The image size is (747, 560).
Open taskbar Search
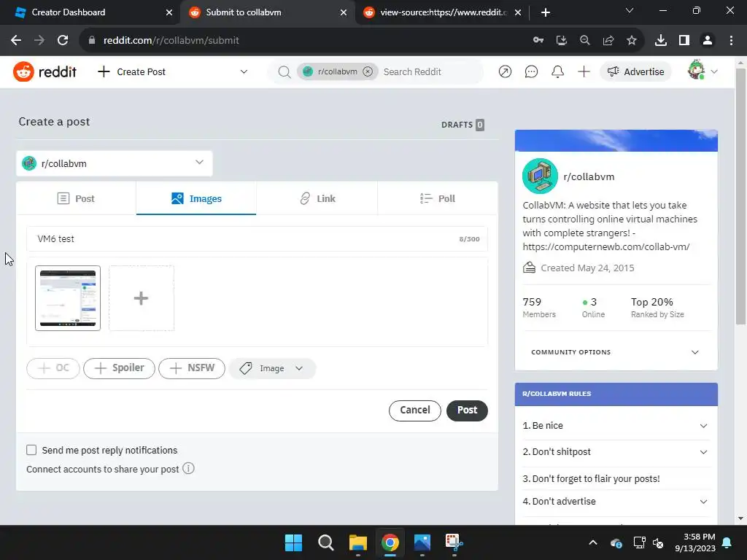point(326,542)
